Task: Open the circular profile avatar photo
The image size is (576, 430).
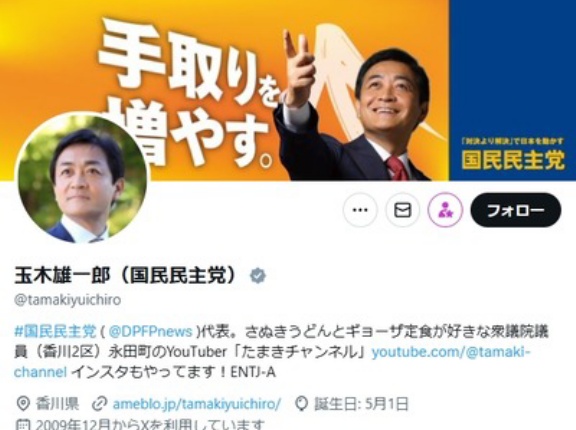Action: [81, 178]
